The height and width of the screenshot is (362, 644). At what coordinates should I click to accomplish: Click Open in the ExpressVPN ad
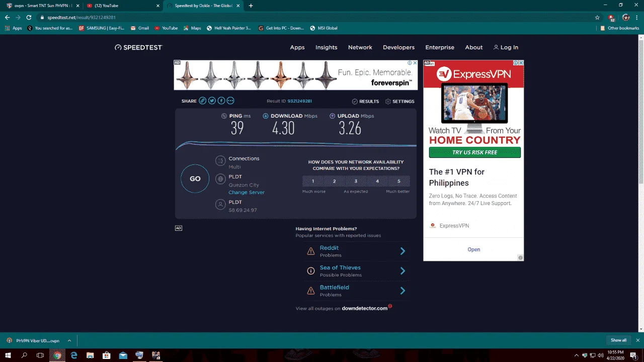[x=473, y=249]
